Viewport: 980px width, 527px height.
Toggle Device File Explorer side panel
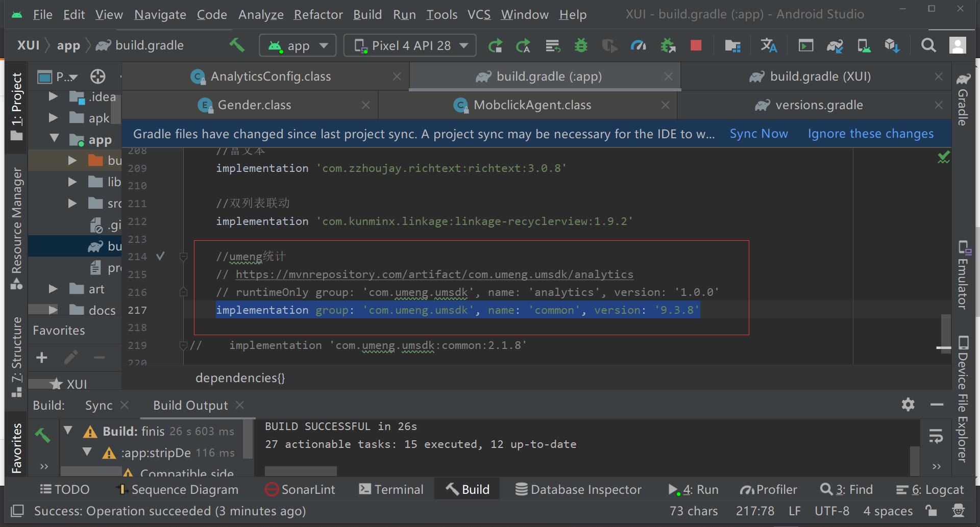pyautogui.click(x=963, y=398)
